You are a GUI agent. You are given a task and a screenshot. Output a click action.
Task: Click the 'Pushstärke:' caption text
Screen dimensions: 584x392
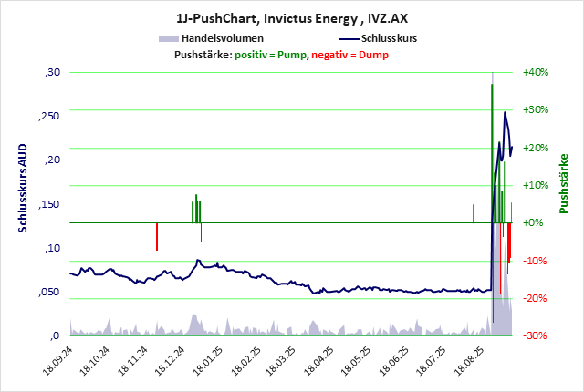point(203,55)
